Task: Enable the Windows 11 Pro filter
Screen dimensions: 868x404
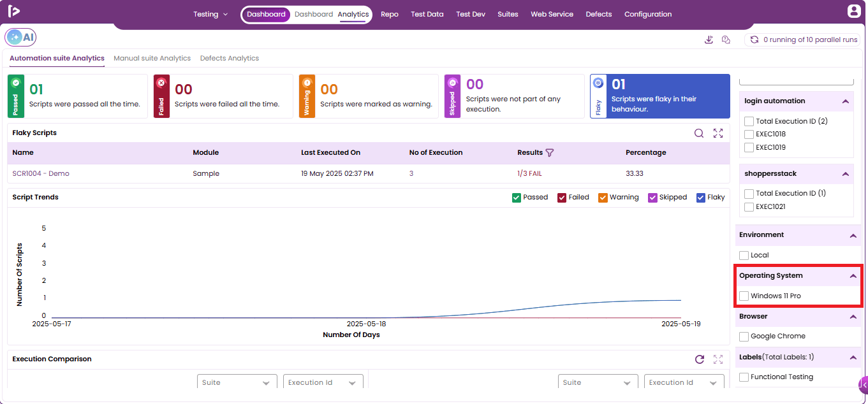Action: (744, 296)
